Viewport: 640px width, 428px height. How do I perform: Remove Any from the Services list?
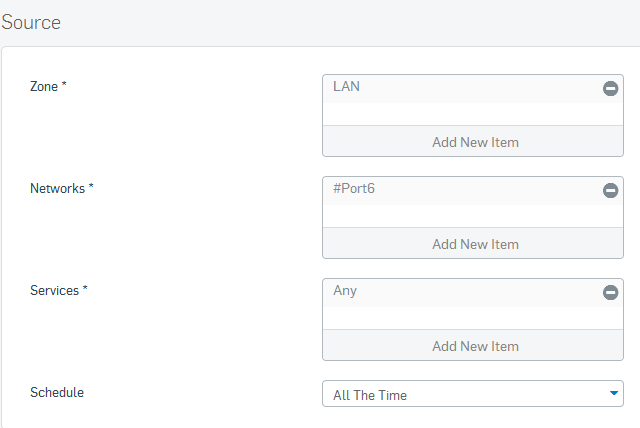point(610,293)
